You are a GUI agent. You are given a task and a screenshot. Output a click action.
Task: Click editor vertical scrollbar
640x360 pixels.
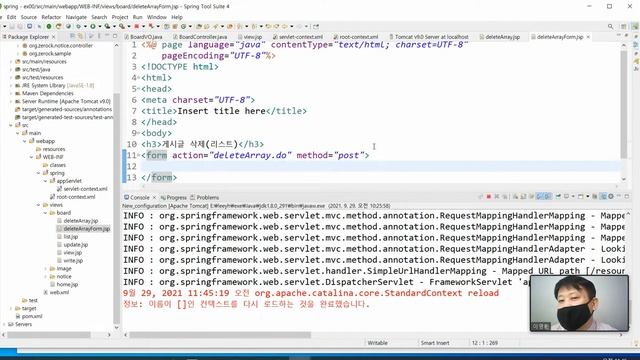tap(623, 104)
